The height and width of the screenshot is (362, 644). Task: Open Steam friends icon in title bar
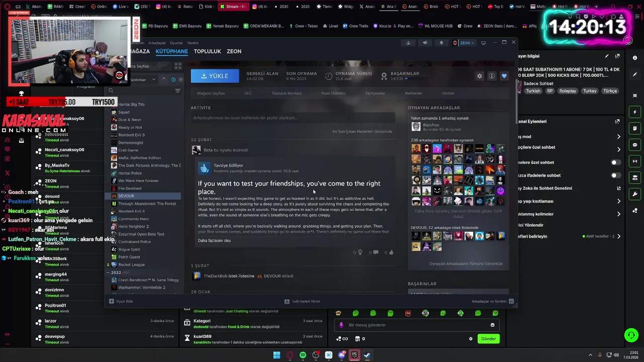(x=408, y=43)
